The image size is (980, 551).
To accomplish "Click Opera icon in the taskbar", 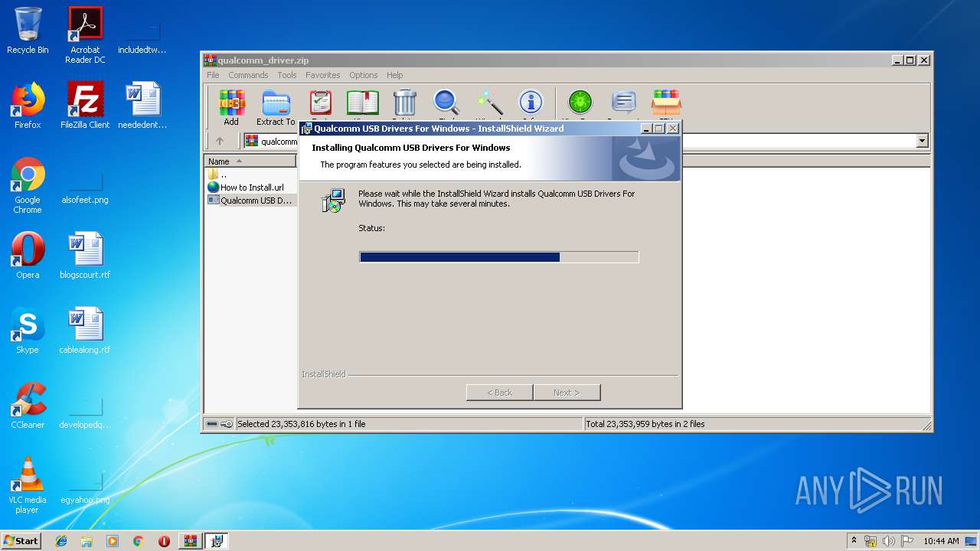I will (164, 541).
